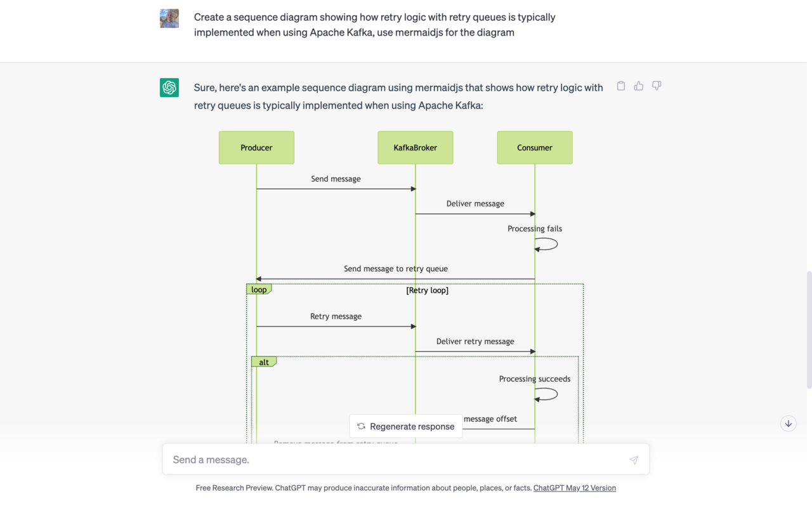This screenshot has height=508, width=812.
Task: Click the alt label in the diagram
Action: (264, 361)
